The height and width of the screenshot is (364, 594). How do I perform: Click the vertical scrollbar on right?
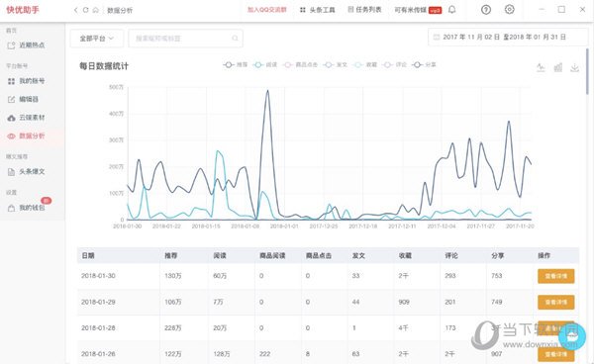click(x=587, y=72)
